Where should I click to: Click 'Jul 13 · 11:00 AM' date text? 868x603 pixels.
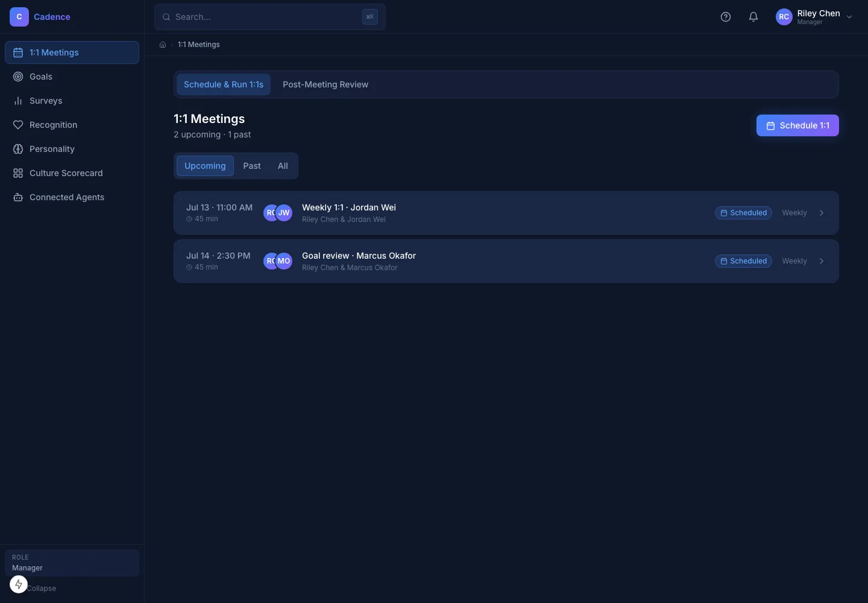pyautogui.click(x=219, y=207)
